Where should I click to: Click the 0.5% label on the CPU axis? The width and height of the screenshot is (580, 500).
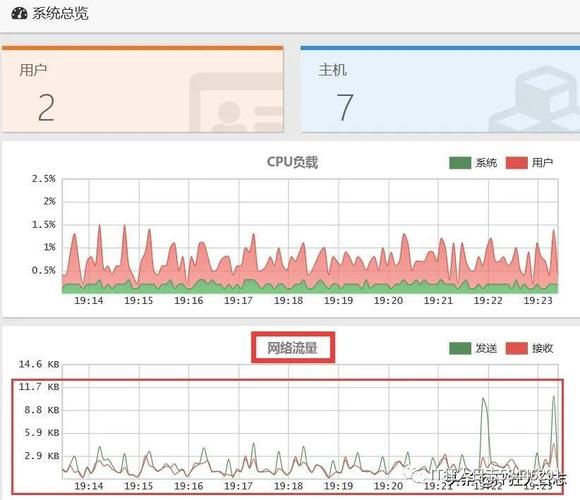(x=44, y=270)
